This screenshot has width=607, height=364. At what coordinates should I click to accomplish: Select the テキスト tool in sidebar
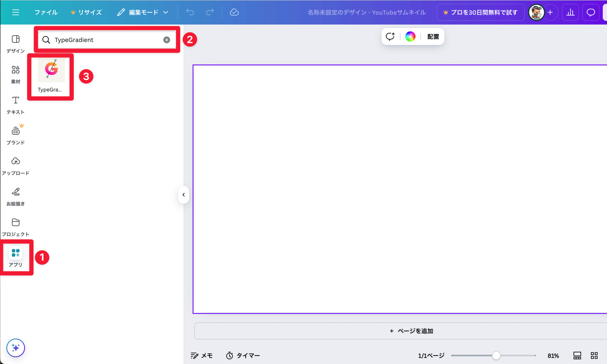coord(16,105)
